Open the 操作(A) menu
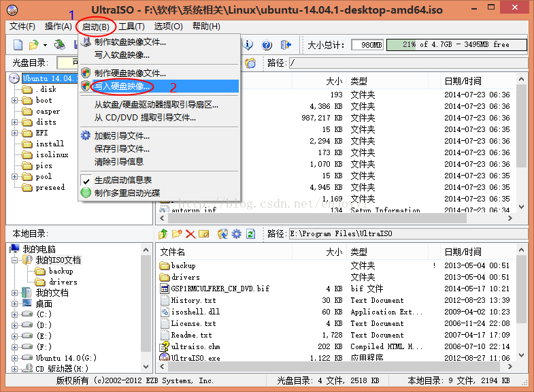The height and width of the screenshot is (392, 534). 59,27
